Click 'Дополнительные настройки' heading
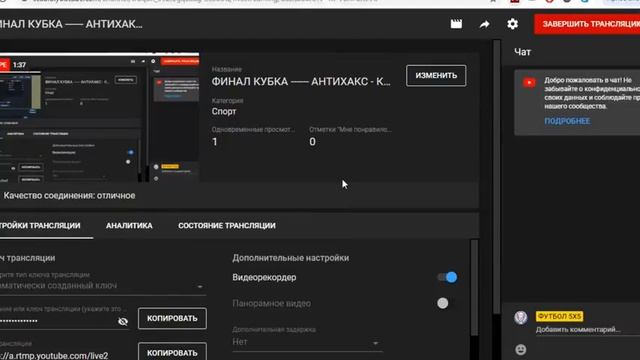Screen dimensions: 640x360 291,258
